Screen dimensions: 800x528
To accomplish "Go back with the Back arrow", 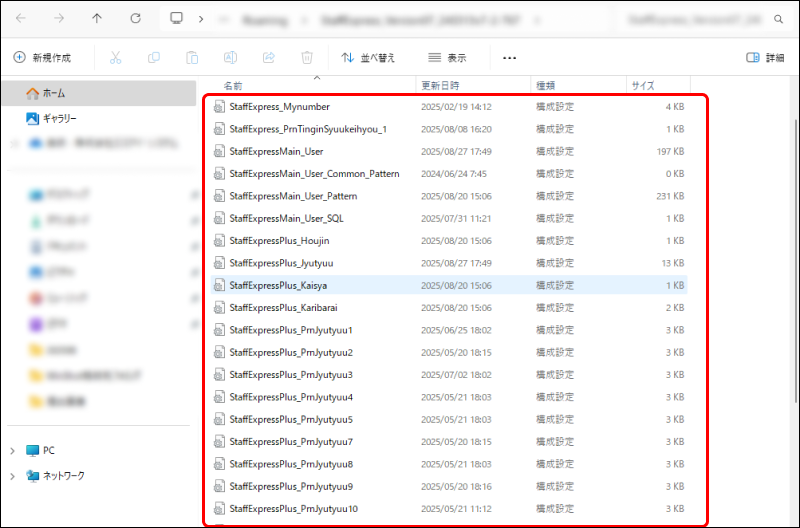I will pyautogui.click(x=21, y=18).
